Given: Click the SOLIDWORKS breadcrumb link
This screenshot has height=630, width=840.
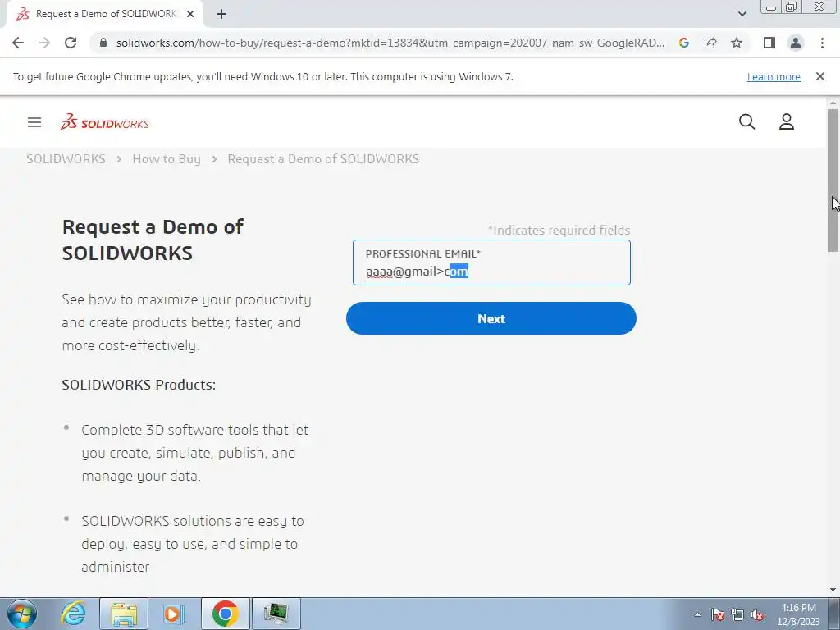Looking at the screenshot, I should click(x=66, y=159).
